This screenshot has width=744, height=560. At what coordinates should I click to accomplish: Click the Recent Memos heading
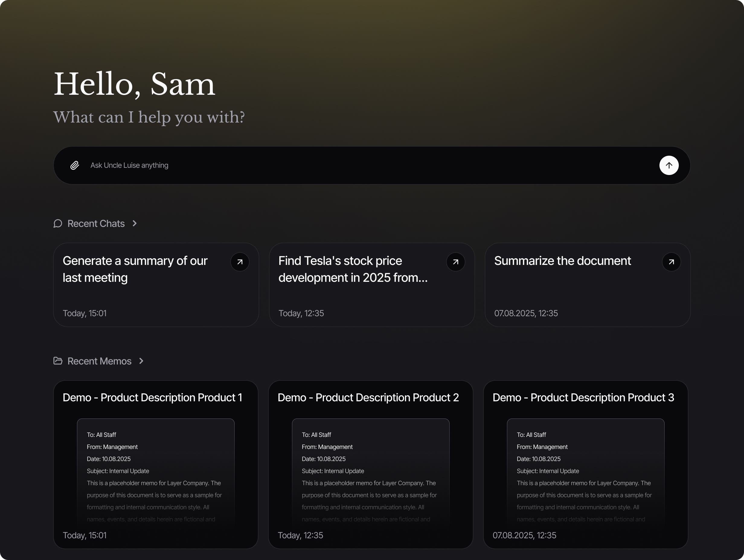tap(99, 361)
